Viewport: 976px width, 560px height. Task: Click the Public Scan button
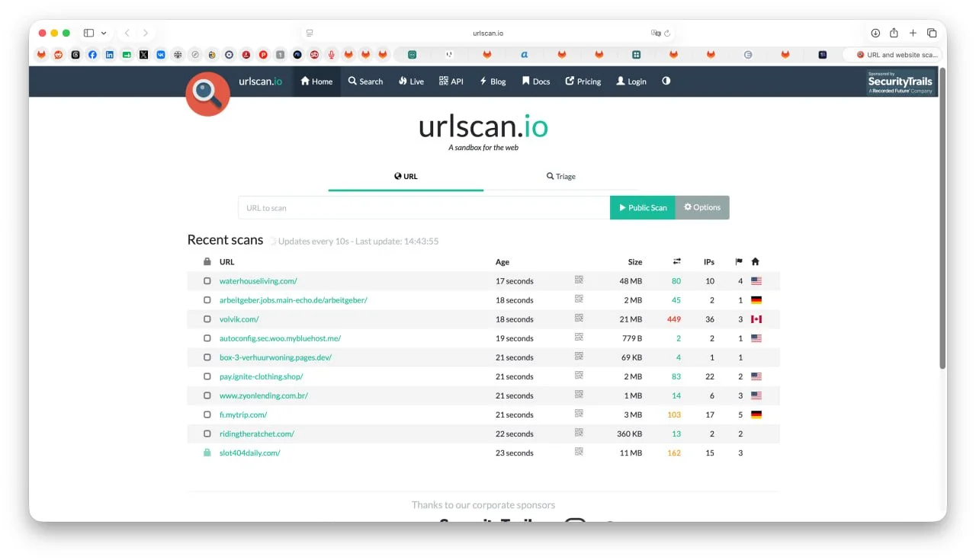point(643,207)
